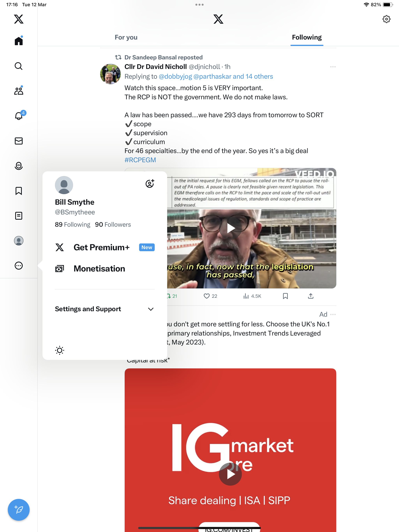The height and width of the screenshot is (532, 399).
Task: Like the David Nicholl post
Action: pos(210,296)
